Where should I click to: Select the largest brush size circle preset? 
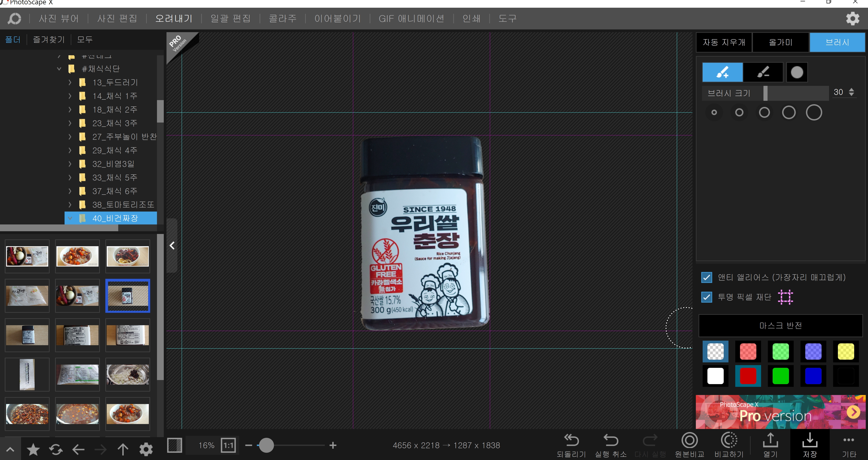pyautogui.click(x=813, y=113)
